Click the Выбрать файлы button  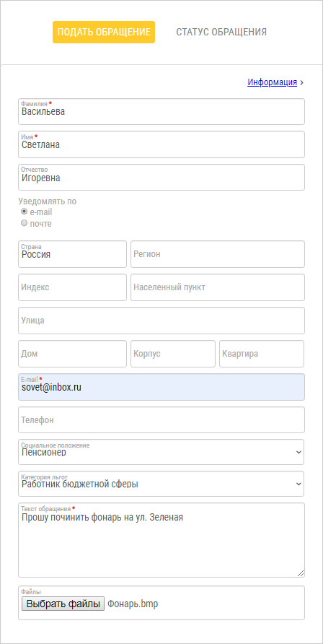coord(63,604)
